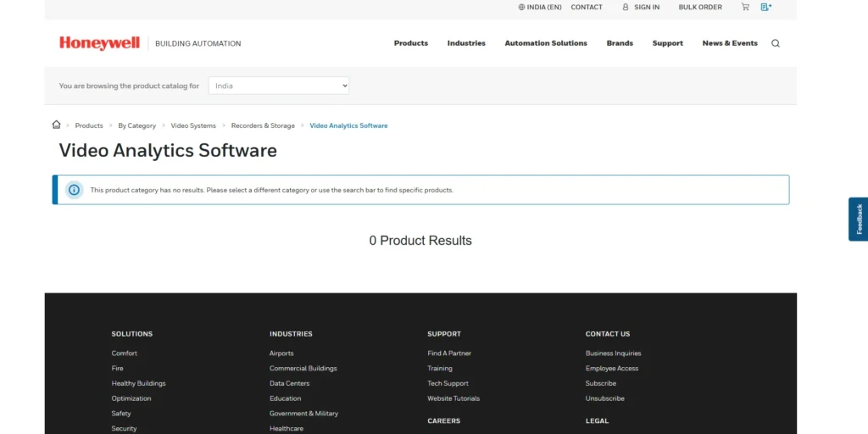This screenshot has height=434, width=868.
Task: Click the Video Systems breadcrumb link
Action: click(x=193, y=125)
